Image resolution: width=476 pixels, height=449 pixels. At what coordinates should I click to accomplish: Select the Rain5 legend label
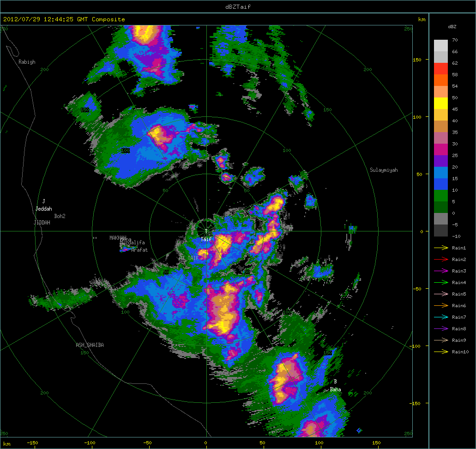tap(459, 294)
